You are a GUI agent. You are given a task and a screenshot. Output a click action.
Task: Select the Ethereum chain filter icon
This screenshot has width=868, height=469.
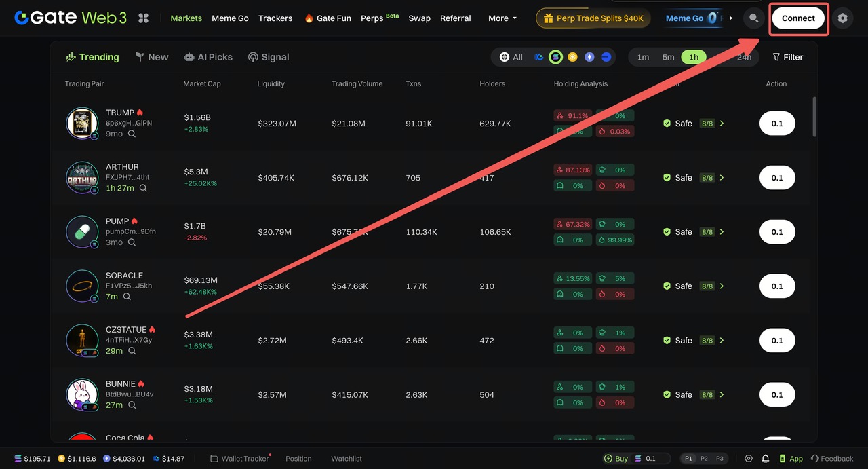tap(589, 57)
